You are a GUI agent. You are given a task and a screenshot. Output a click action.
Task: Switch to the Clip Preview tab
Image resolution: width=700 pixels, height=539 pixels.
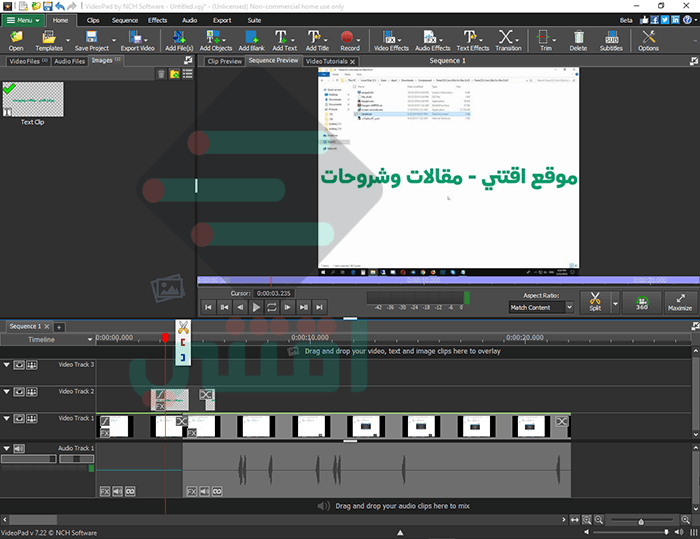pyautogui.click(x=224, y=61)
